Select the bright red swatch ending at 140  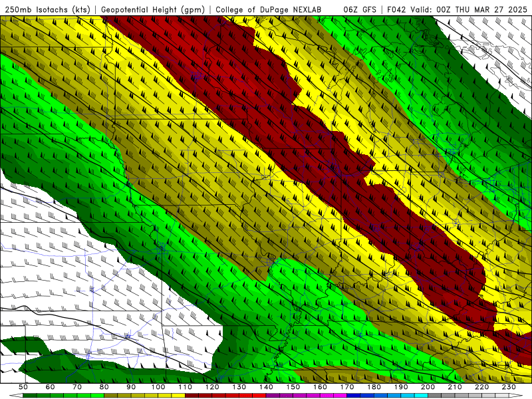(x=259, y=396)
